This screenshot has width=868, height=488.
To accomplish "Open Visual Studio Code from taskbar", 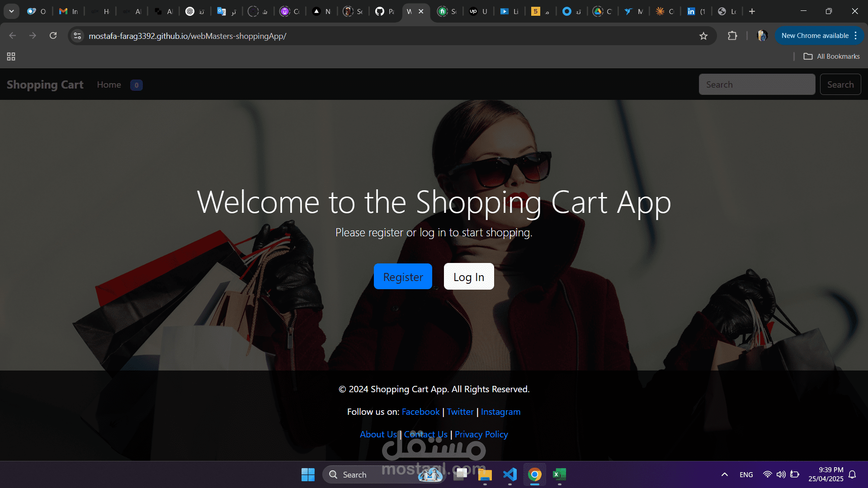I will tap(510, 474).
